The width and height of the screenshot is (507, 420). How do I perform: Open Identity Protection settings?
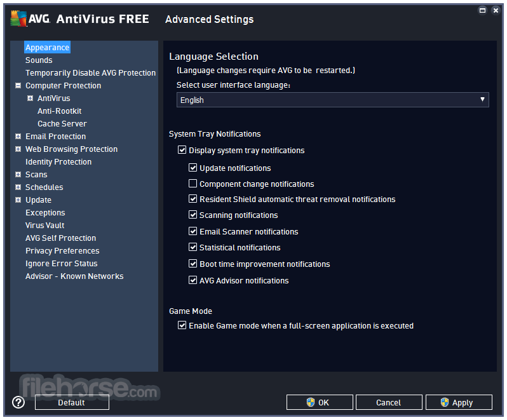pos(58,161)
